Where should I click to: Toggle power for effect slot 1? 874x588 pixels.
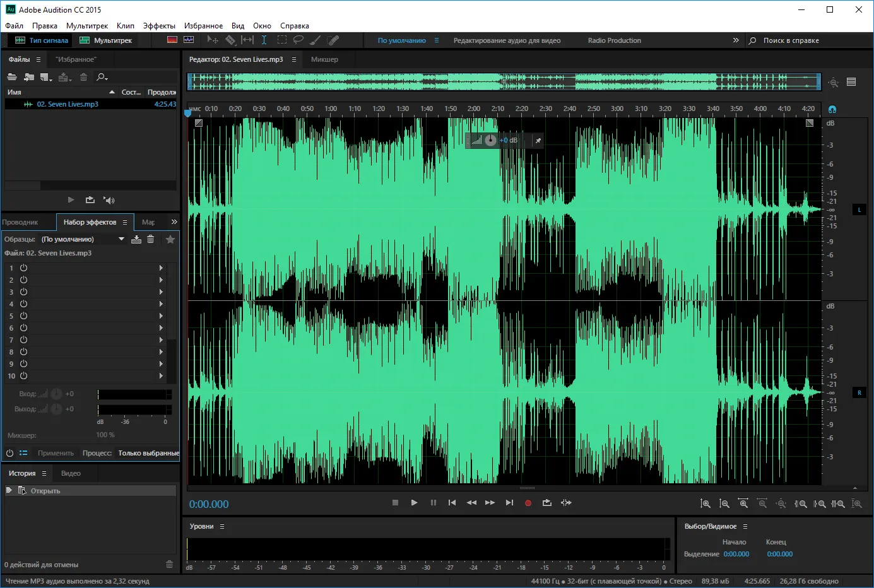pos(23,268)
